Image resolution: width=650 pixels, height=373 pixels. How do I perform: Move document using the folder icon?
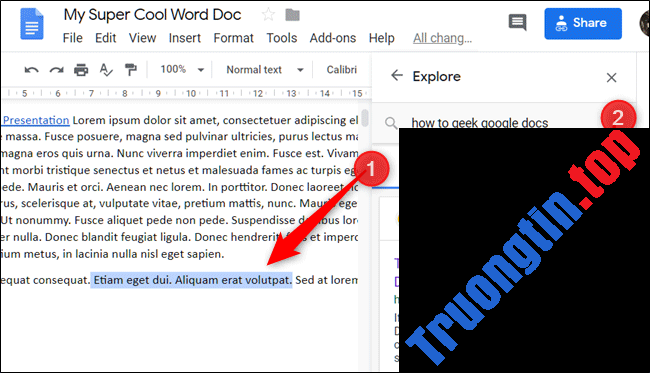(x=292, y=15)
